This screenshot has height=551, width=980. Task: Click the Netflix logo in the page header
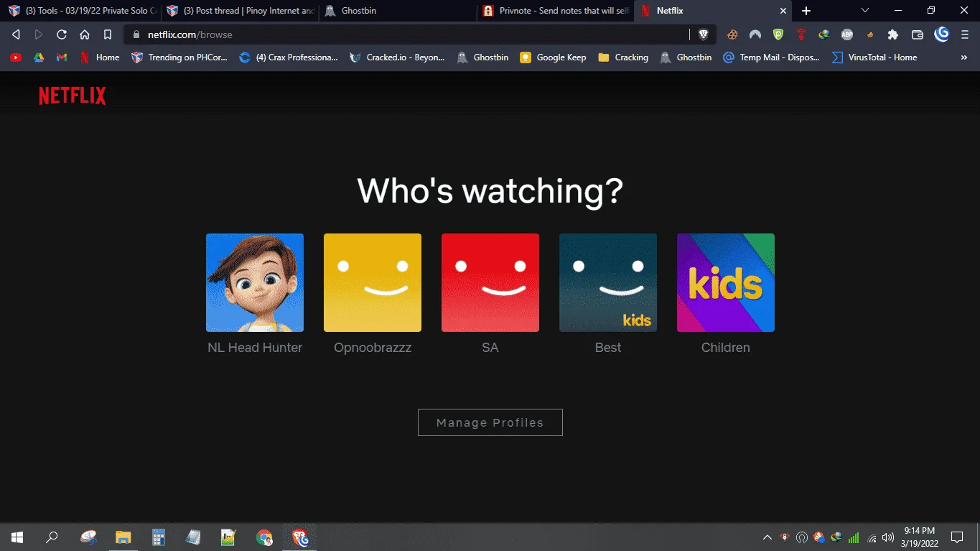pyautogui.click(x=73, y=96)
